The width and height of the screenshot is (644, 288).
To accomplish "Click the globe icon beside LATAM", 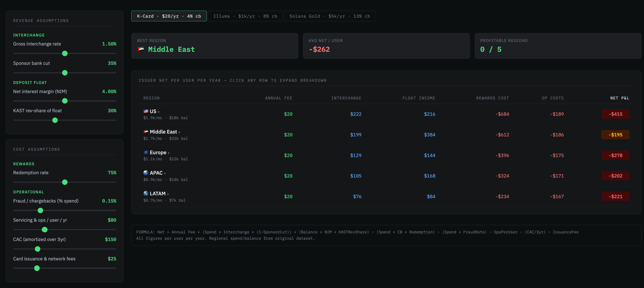I will tap(146, 193).
